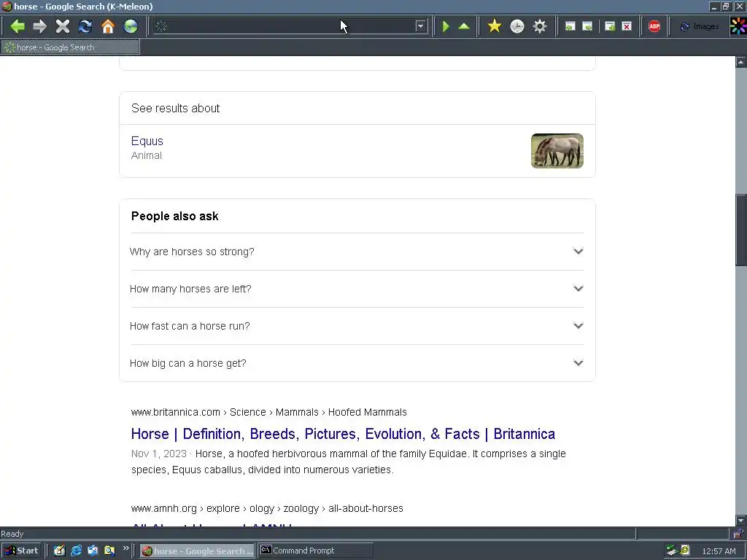The width and height of the screenshot is (747, 560).
Task: Expand 'How fast can a horse run?'
Action: coord(356,326)
